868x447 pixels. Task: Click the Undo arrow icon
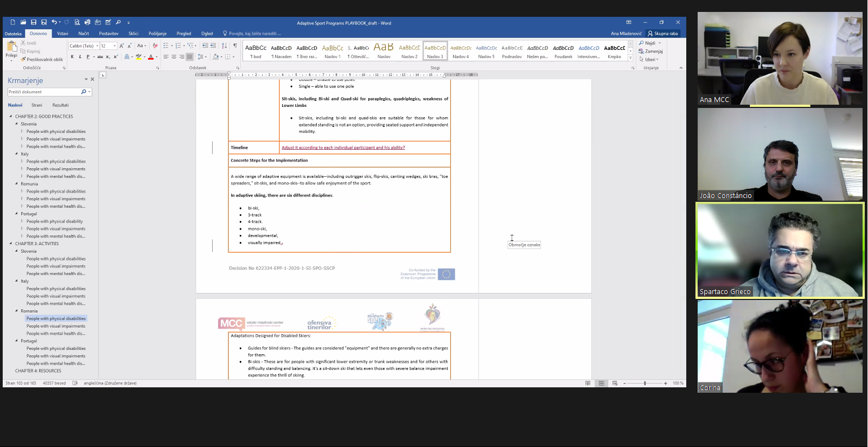(x=54, y=22)
